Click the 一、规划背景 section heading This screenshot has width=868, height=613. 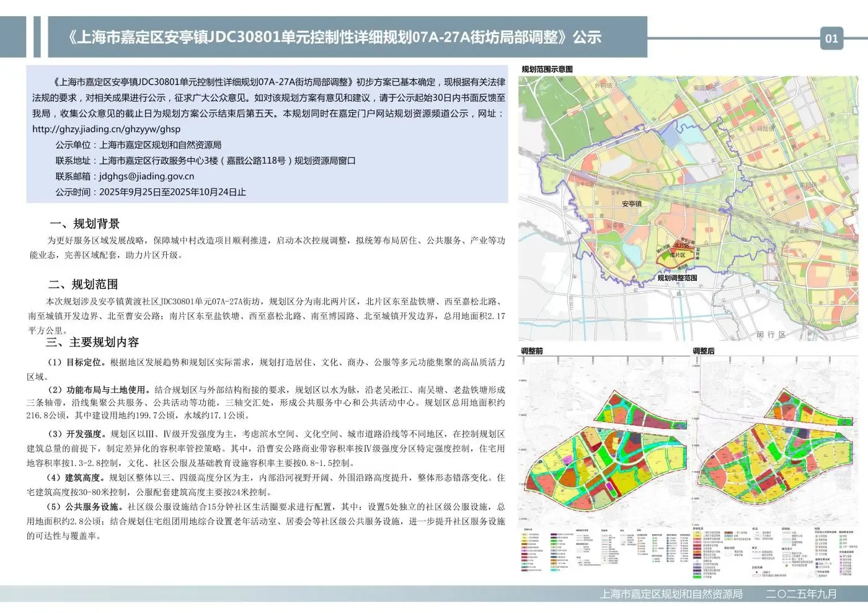[84, 224]
